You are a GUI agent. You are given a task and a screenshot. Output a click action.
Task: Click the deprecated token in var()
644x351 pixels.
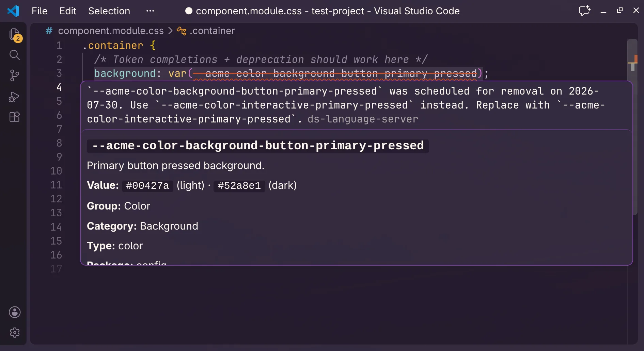pyautogui.click(x=335, y=73)
